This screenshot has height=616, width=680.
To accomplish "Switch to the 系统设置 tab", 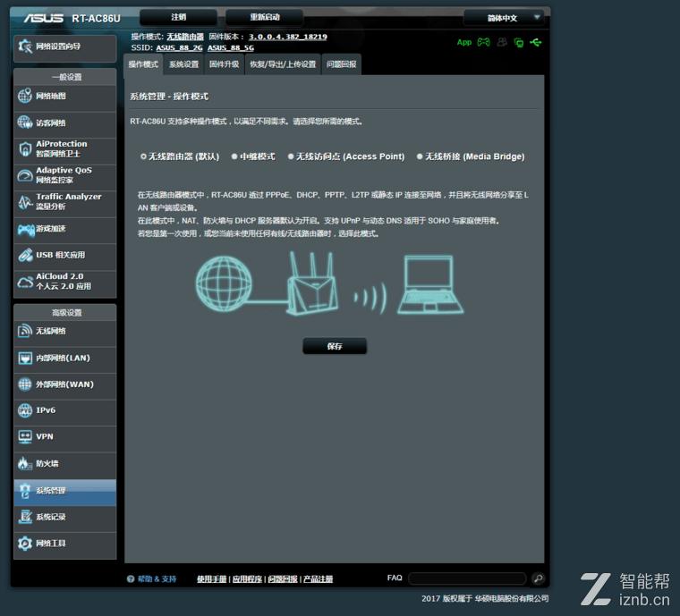I will (184, 64).
